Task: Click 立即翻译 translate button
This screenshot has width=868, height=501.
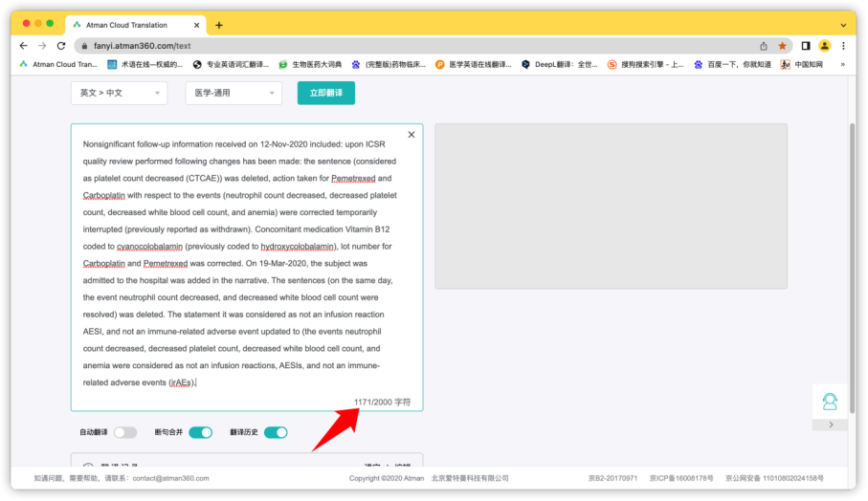Action: [326, 93]
